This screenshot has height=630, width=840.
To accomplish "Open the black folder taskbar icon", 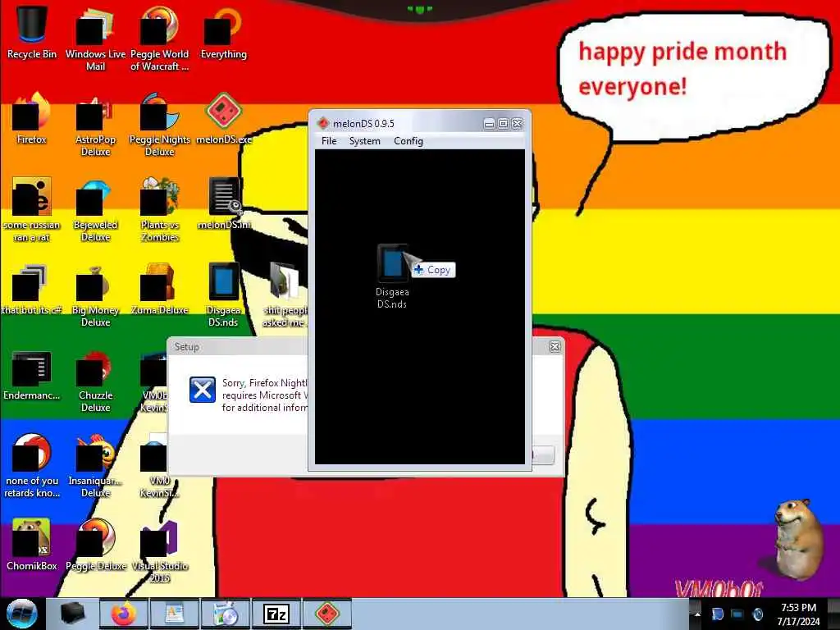I will click(72, 614).
